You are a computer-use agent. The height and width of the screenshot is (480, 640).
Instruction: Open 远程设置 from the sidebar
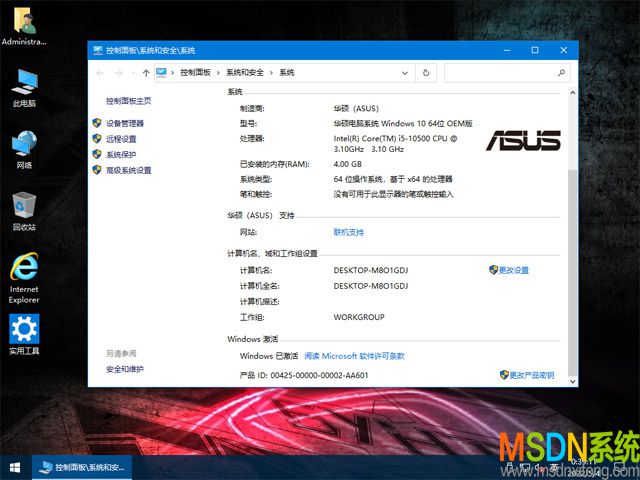pos(121,139)
